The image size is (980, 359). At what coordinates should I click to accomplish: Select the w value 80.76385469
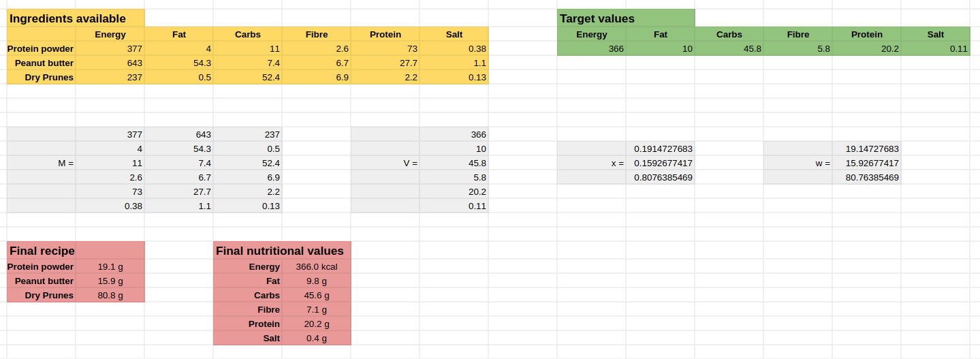[866, 177]
